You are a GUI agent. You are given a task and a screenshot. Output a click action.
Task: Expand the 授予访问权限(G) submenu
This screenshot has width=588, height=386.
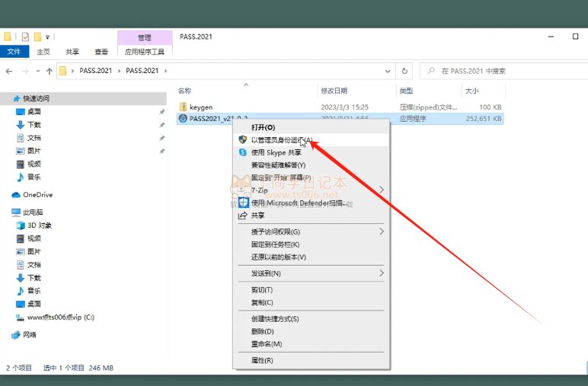coord(382,231)
